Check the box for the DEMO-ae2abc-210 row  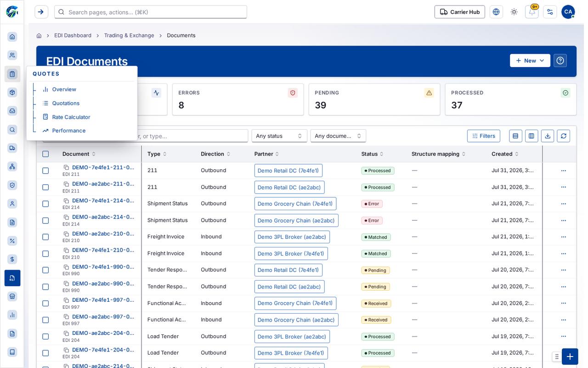[x=45, y=237]
